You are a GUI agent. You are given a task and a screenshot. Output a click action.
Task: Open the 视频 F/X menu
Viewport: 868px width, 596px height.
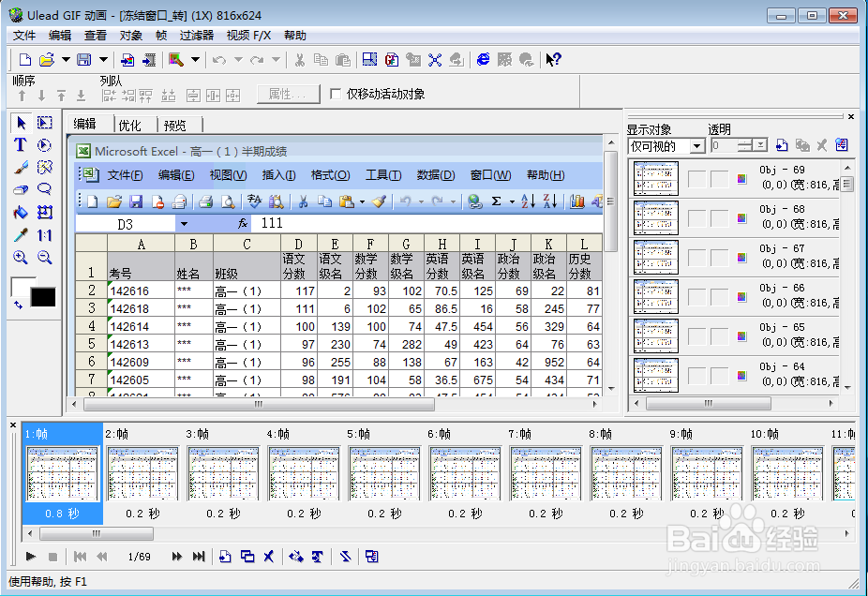[248, 36]
